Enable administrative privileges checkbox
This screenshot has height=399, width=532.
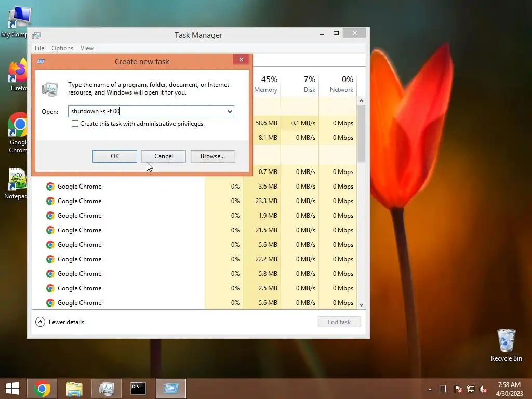tap(75, 124)
